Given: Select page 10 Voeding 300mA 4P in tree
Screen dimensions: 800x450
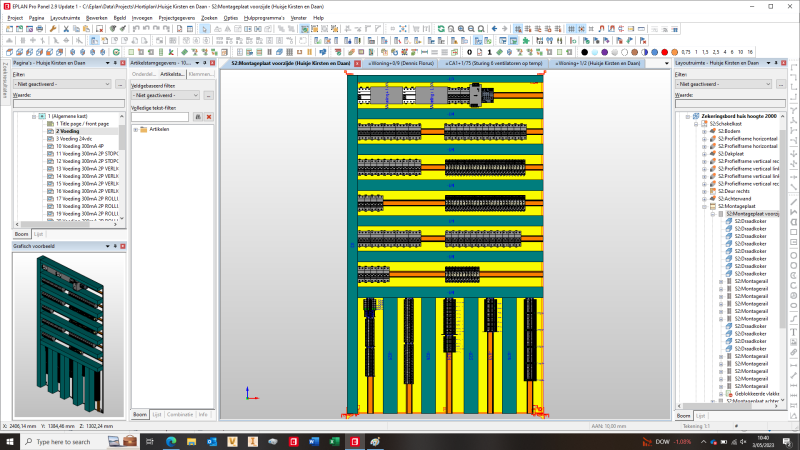Looking at the screenshot, I should tap(79, 146).
